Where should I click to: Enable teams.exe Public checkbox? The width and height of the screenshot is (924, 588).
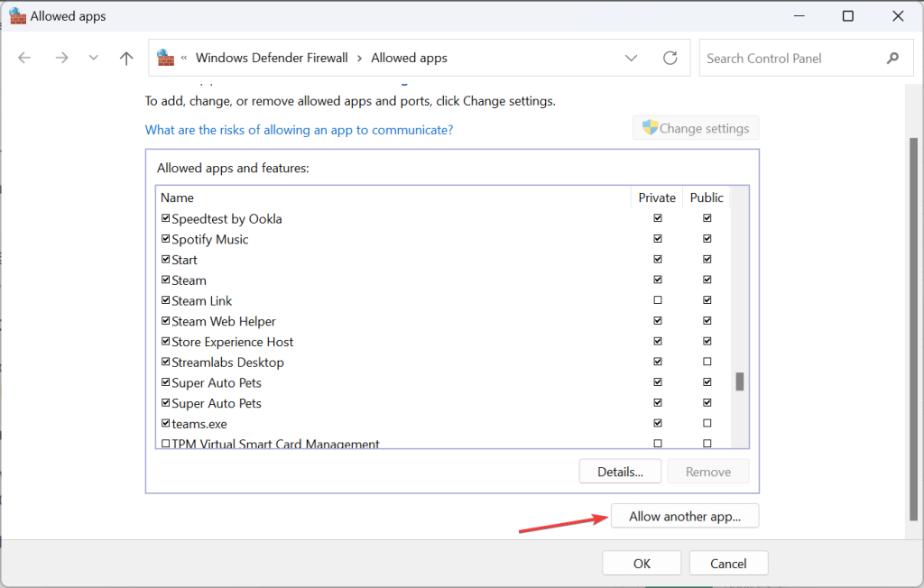tap(707, 423)
